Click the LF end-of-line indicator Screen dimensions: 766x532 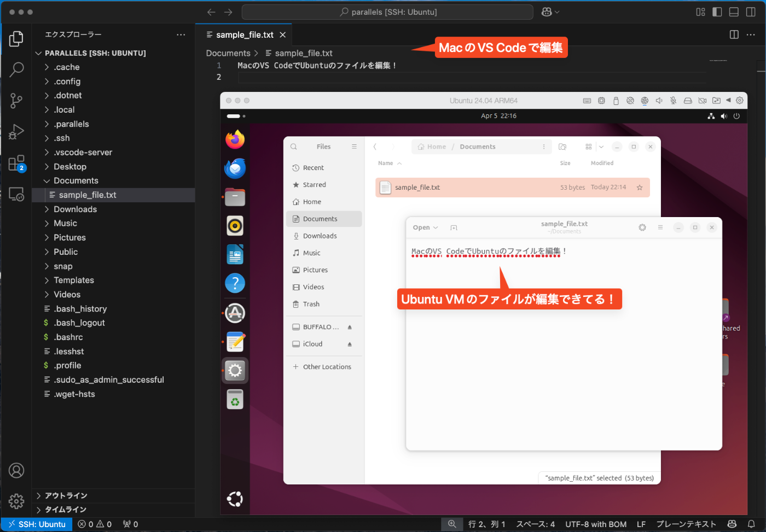(641, 524)
